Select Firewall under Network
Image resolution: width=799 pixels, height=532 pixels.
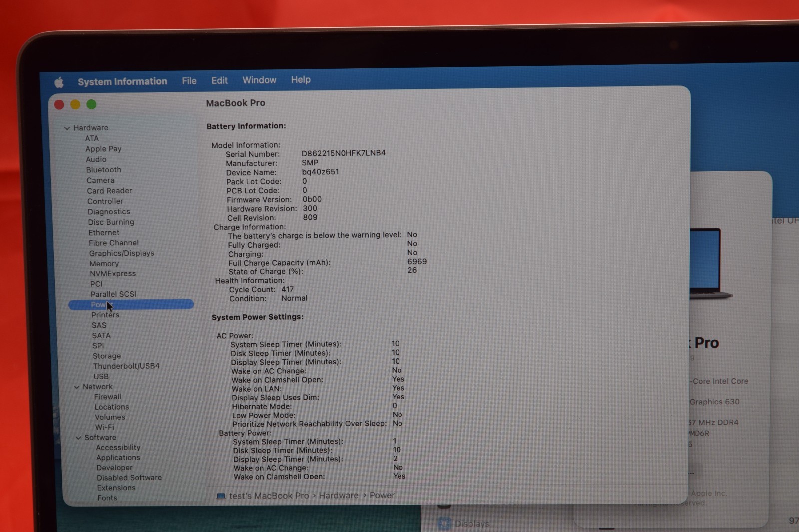pos(108,397)
